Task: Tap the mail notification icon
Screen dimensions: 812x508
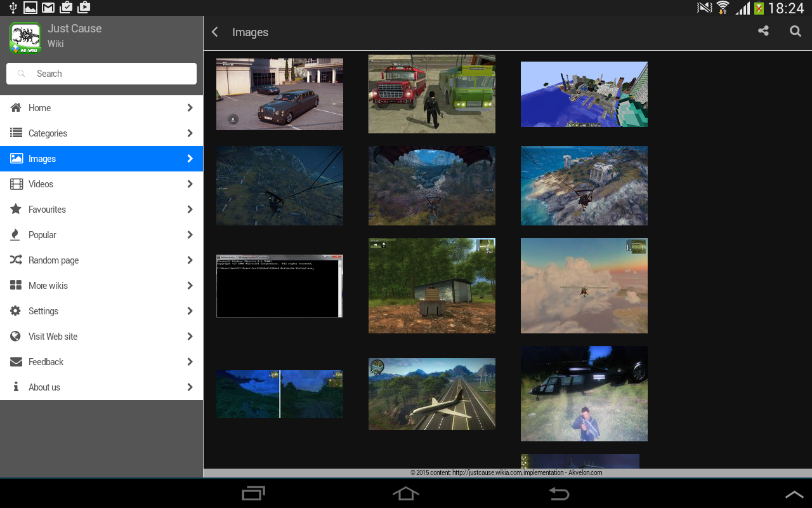Action: [48, 8]
